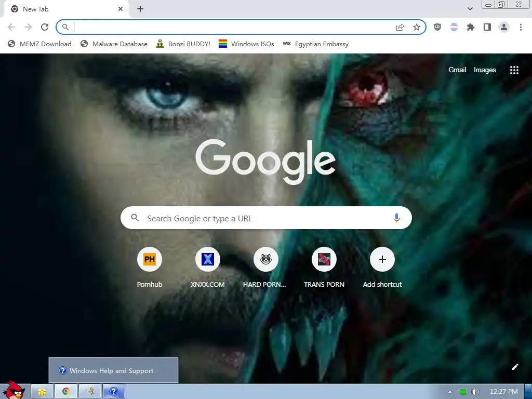
Task: Click the magnifier icon inside the address bar
Action: coord(65,27)
